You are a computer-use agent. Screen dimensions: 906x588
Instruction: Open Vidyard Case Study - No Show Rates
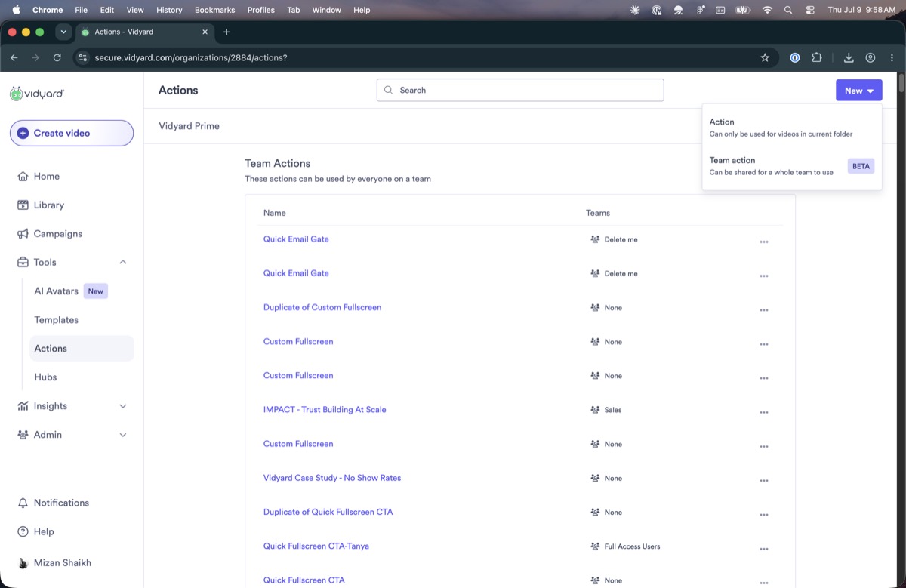coord(332,478)
